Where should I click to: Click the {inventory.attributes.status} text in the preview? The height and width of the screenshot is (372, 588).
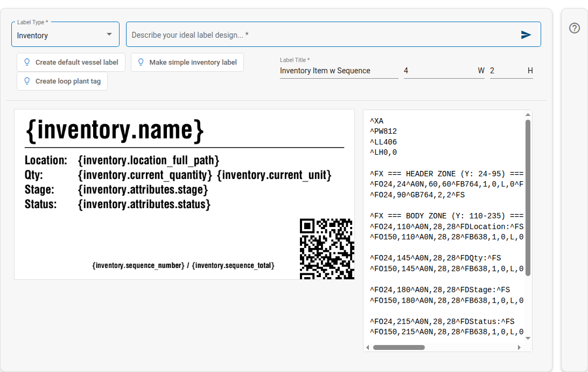tap(144, 204)
